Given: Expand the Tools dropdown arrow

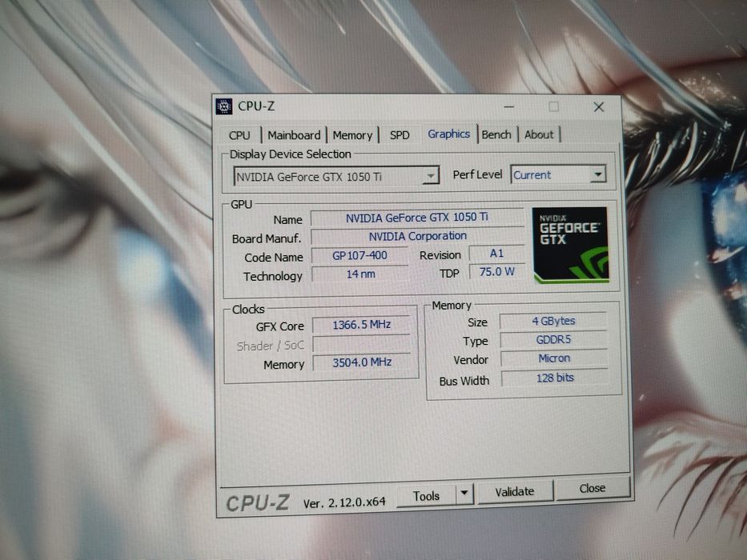Looking at the screenshot, I should (x=464, y=494).
